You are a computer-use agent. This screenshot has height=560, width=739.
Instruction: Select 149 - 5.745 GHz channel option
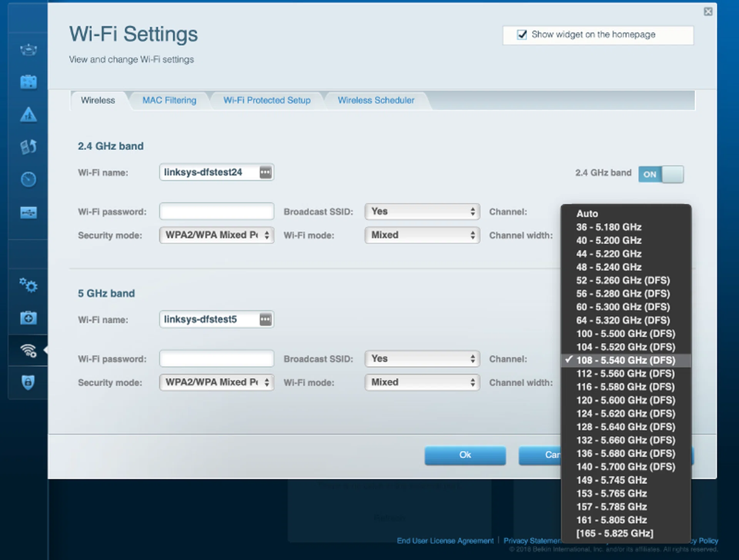pyautogui.click(x=611, y=480)
